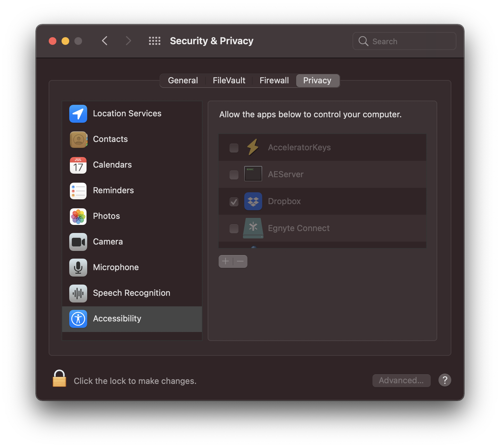Go forward with the right chevron
Viewport: 500px width, 448px height.
tap(128, 41)
